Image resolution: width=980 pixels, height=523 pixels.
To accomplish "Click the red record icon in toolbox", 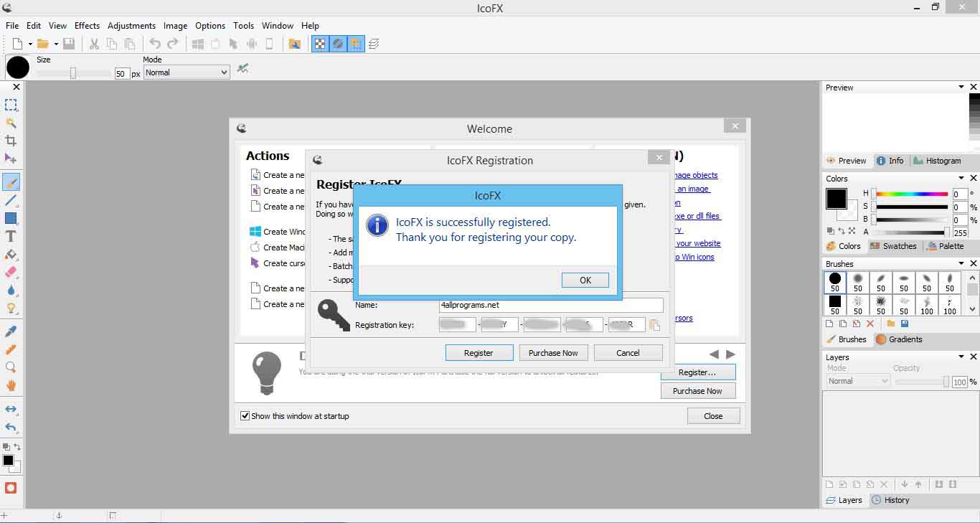I will (11, 488).
